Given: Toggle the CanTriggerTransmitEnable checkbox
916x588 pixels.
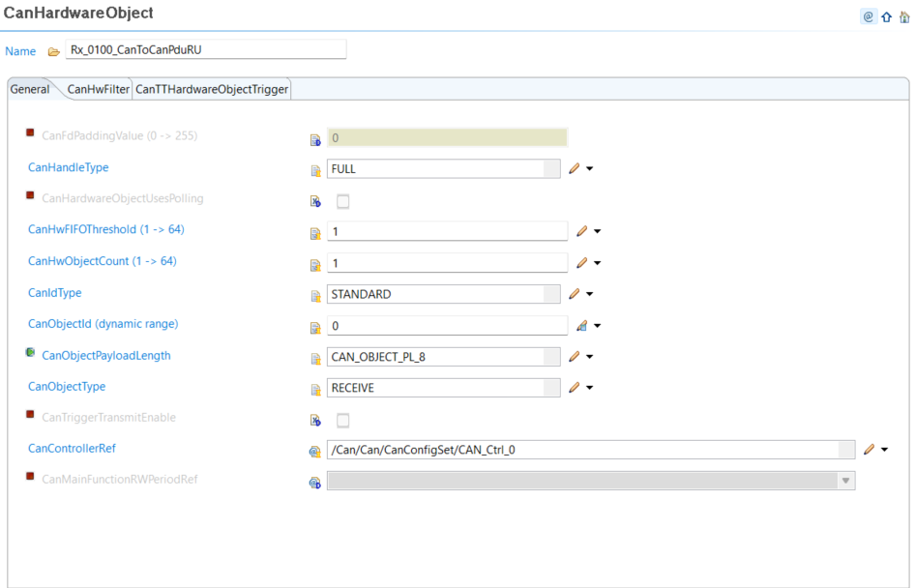Looking at the screenshot, I should point(342,420).
